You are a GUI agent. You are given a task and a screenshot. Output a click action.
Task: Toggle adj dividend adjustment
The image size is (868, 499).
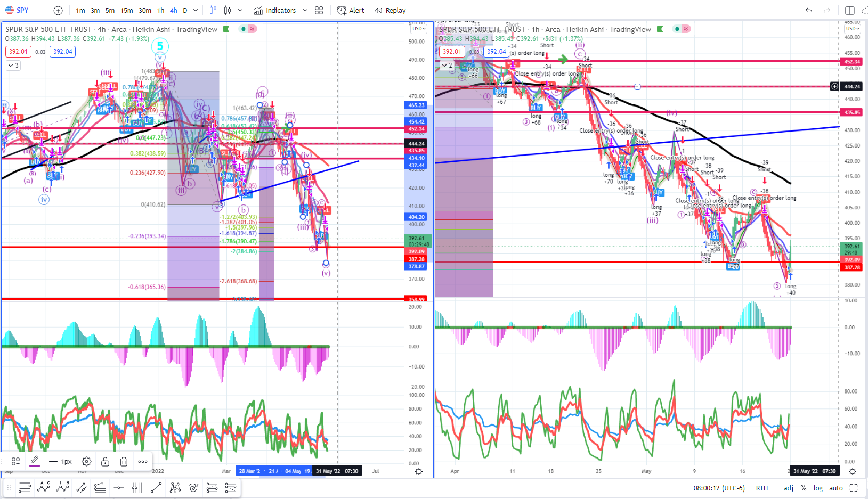coord(789,488)
